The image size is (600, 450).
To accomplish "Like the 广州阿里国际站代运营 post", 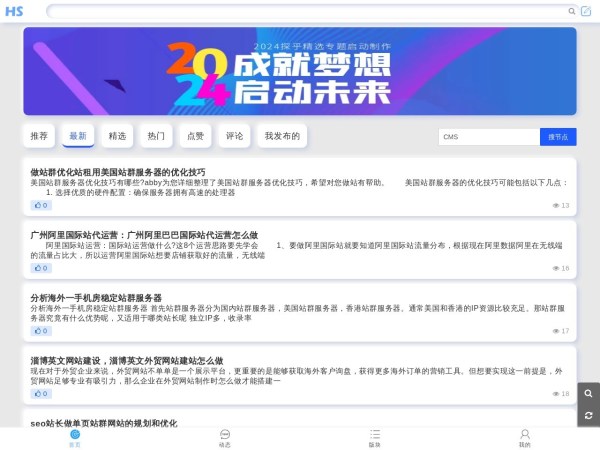I will point(41,268).
